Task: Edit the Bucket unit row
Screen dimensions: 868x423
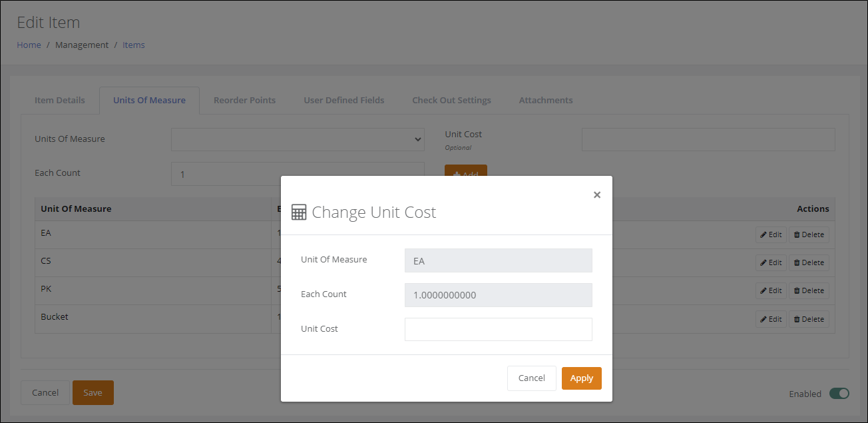Action: (771, 319)
